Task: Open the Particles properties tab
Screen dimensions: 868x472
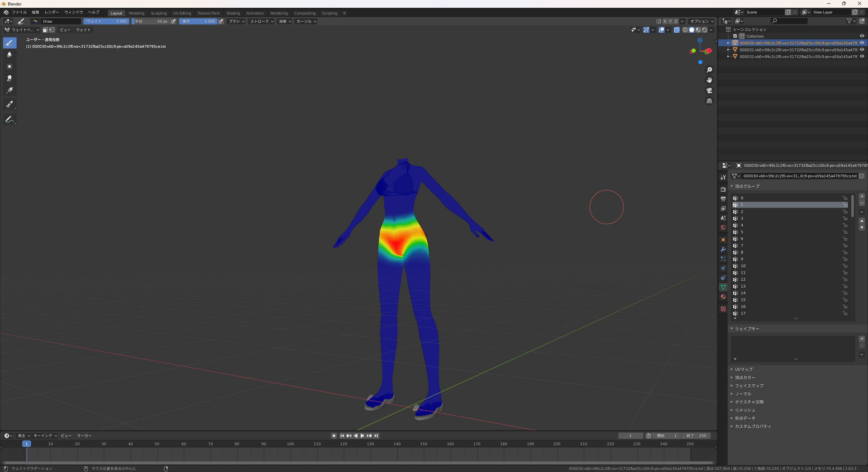Action: click(x=723, y=259)
